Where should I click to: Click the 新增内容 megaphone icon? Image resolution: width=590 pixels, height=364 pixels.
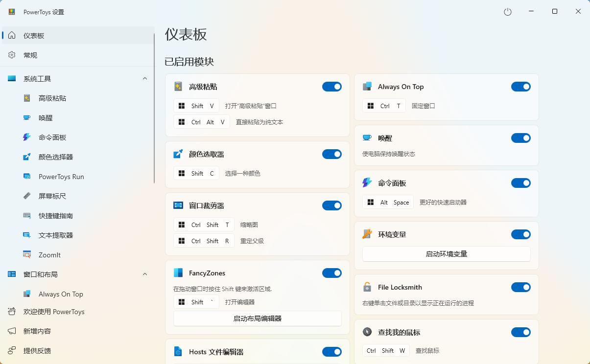(x=12, y=331)
